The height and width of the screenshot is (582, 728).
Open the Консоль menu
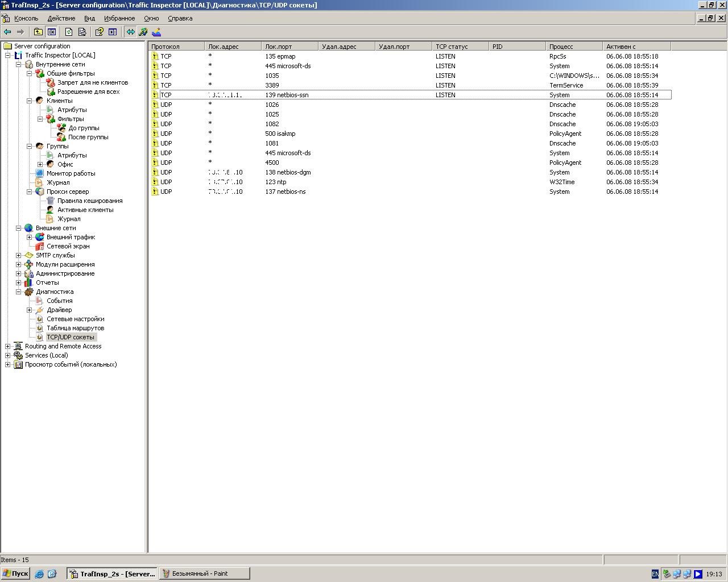[x=26, y=18]
